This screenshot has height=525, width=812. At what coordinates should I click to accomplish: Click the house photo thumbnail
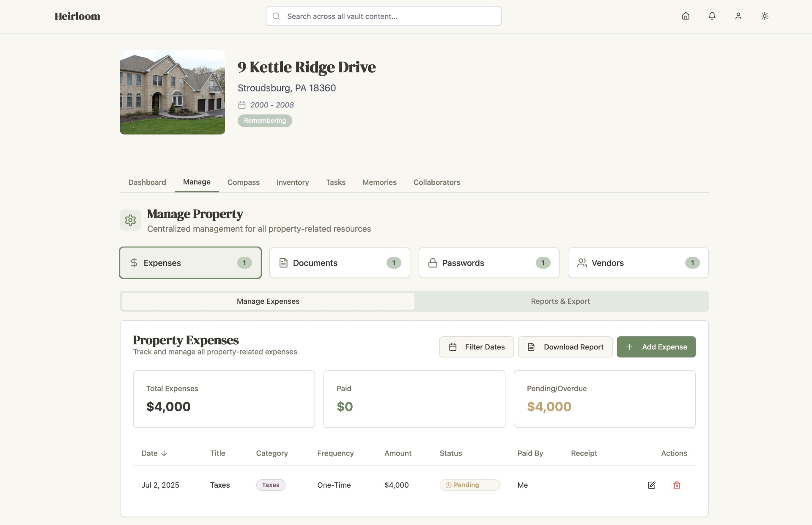point(172,92)
